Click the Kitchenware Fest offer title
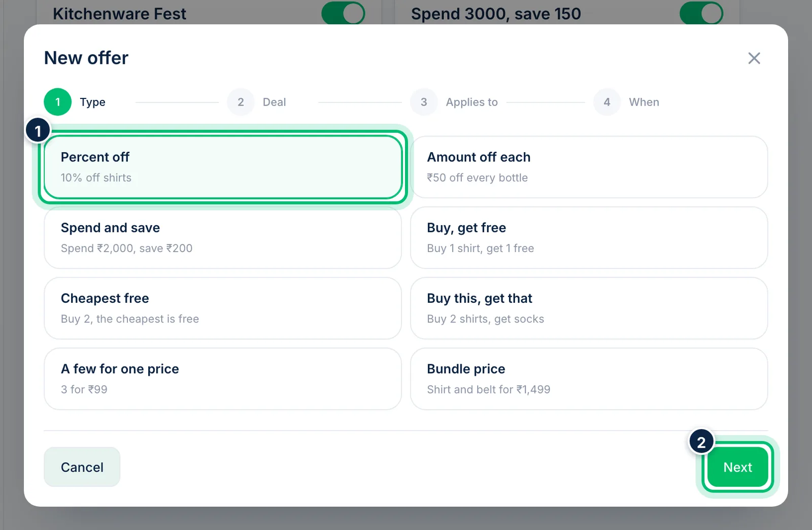The width and height of the screenshot is (812, 530). click(x=119, y=14)
